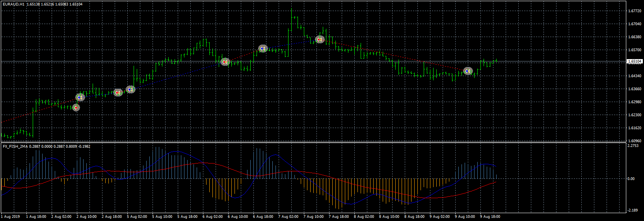The height and width of the screenshot is (221, 644).
Task: Click indicator scale value -2.189
Action: pos(633,210)
